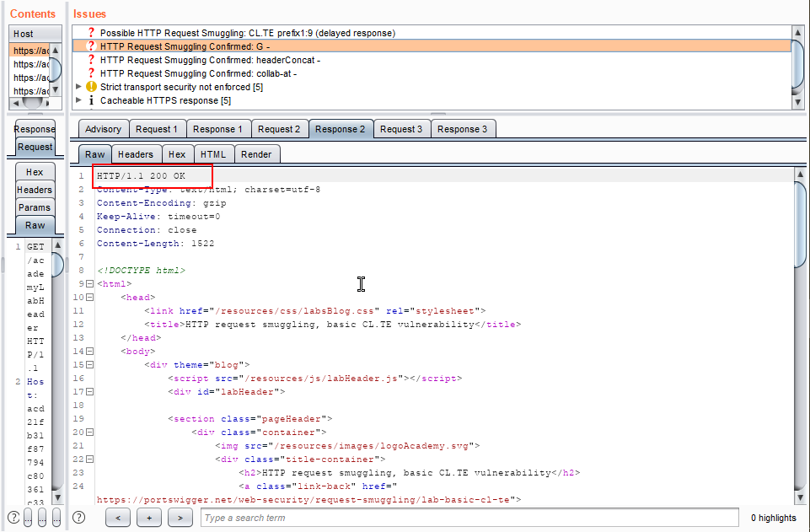The height and width of the screenshot is (532, 810).
Task: Switch to the Render view tab
Action: tap(256, 154)
